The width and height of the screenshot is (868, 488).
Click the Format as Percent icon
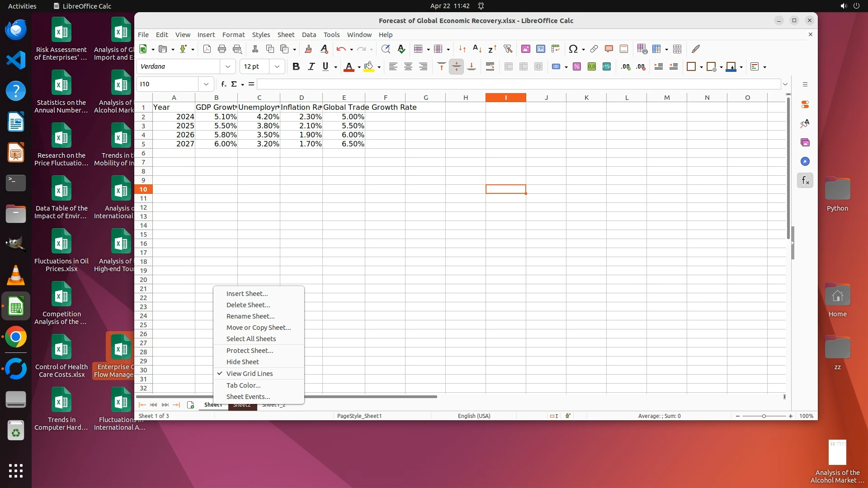(576, 66)
